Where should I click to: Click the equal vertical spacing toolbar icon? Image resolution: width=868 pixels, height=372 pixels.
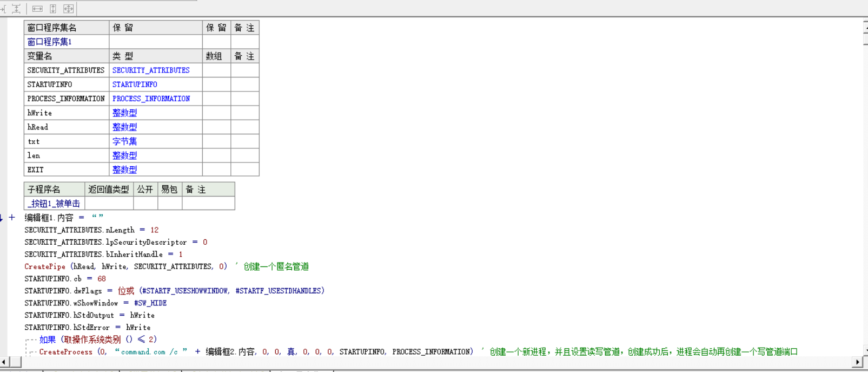tap(16, 9)
